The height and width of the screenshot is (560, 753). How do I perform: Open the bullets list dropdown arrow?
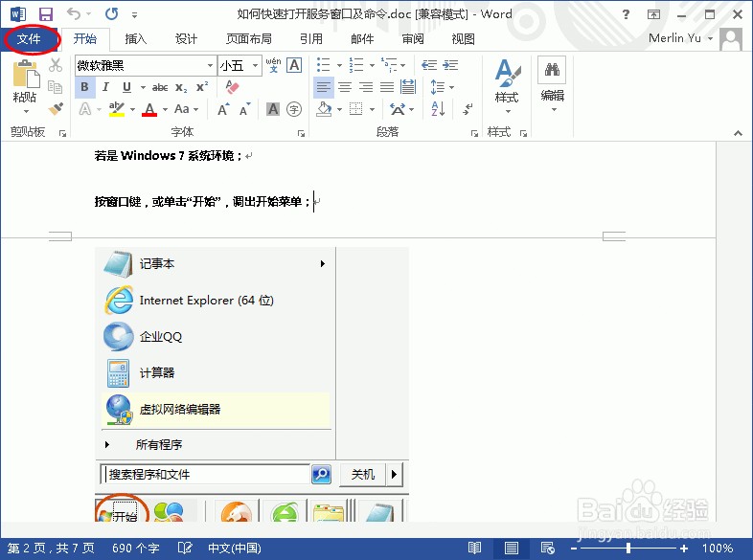[339, 65]
